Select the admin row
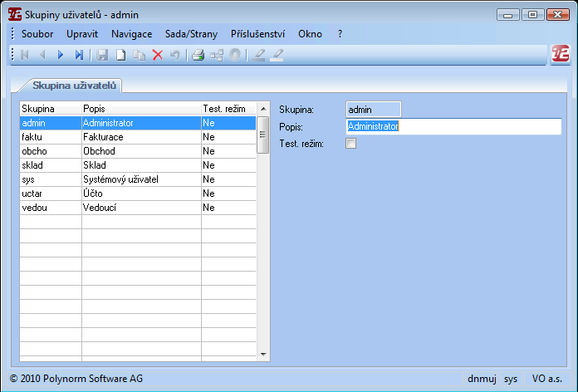The height and width of the screenshot is (392, 578). point(138,123)
